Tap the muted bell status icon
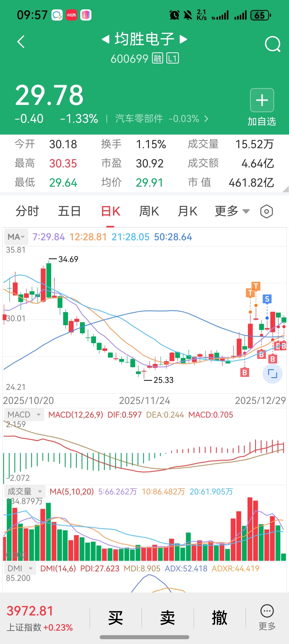Image resolution: width=289 pixels, height=644 pixels. coord(188,15)
